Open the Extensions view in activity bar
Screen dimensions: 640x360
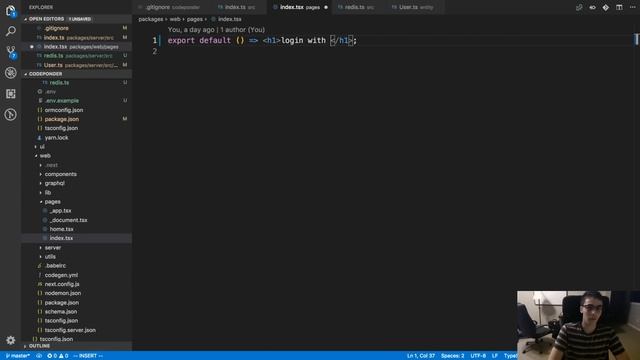[x=11, y=94]
